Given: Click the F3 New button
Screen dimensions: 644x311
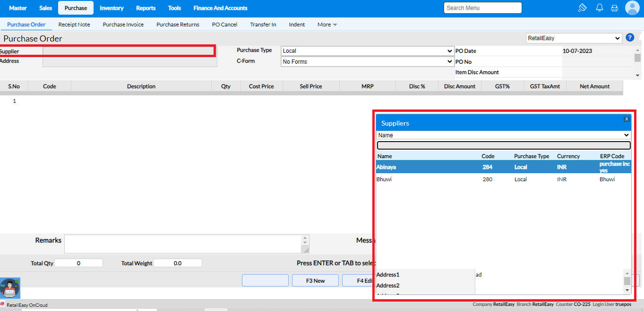Looking at the screenshot, I should (315, 280).
